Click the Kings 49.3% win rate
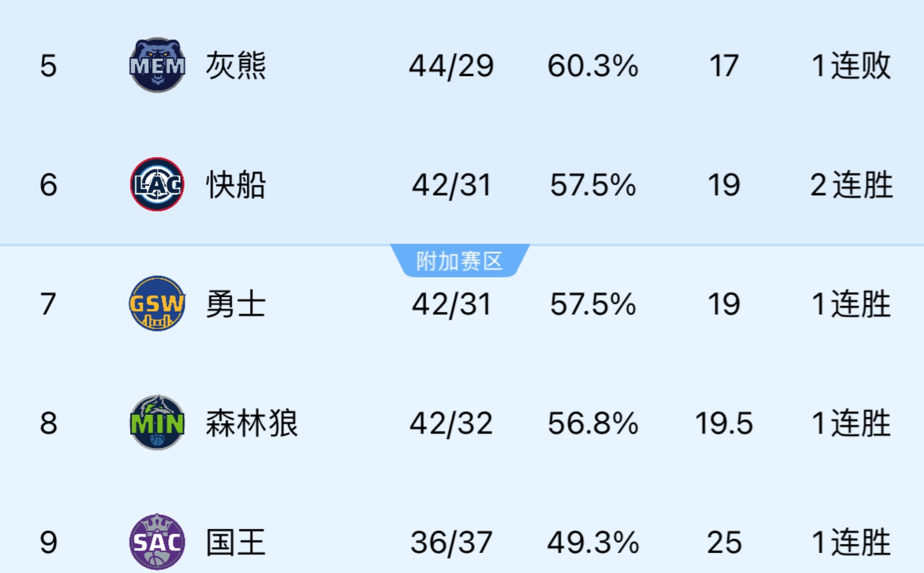The image size is (924, 573). [x=593, y=542]
